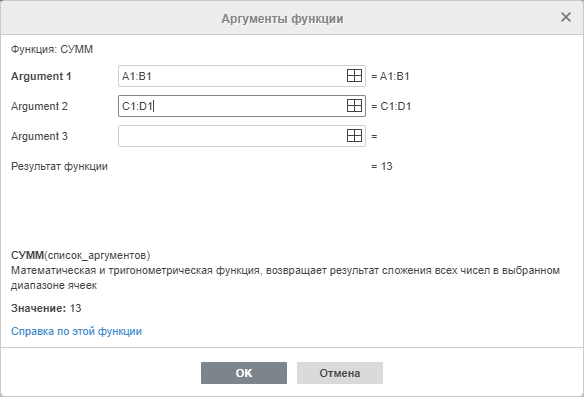The height and width of the screenshot is (397, 584).
Task: Click the = A1:B1 evaluated value text
Action: 390,76
